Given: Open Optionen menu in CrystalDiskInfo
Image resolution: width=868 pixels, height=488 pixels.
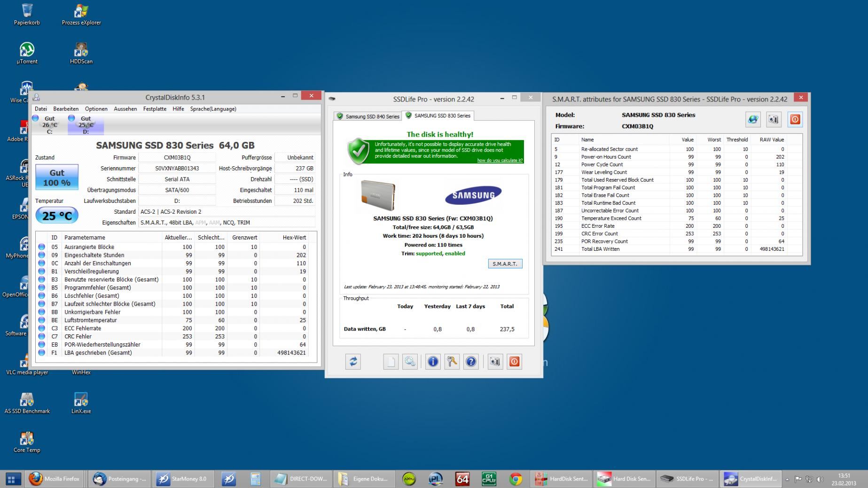Looking at the screenshot, I should (x=96, y=108).
